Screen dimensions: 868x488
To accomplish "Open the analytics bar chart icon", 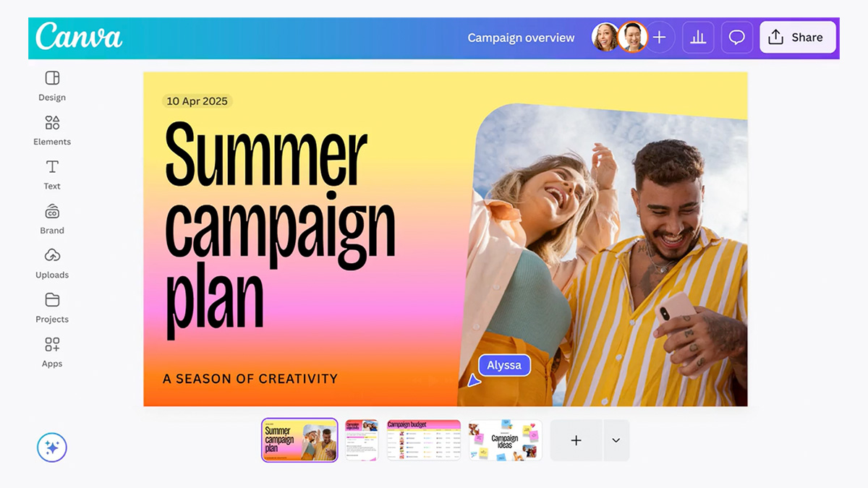I will (698, 38).
